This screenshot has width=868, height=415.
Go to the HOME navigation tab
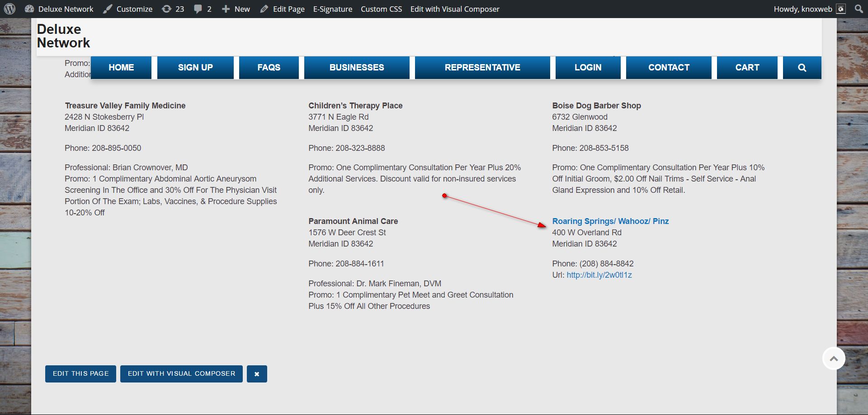click(121, 68)
